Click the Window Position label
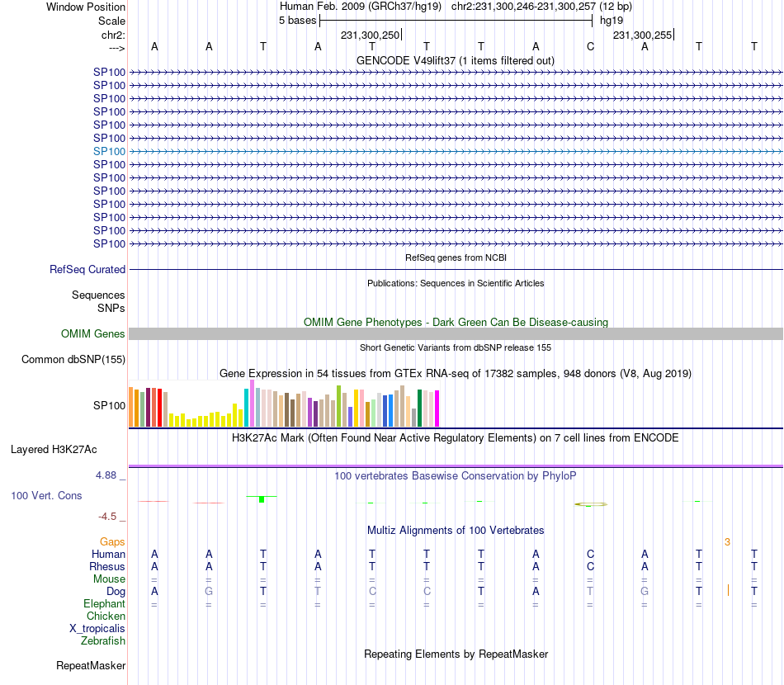The height and width of the screenshot is (685, 784). [x=86, y=7]
